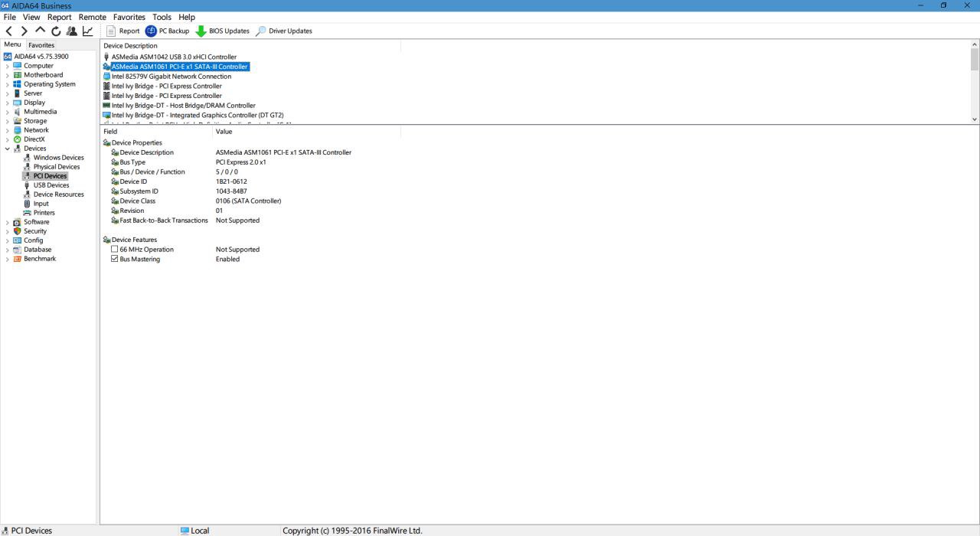
Task: Select the Motherboard tree icon
Action: click(18, 75)
